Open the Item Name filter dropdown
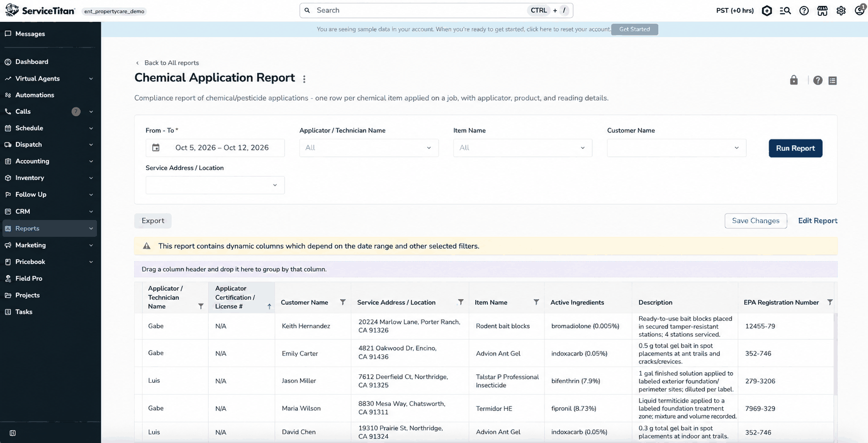868x443 pixels. pyautogui.click(x=523, y=148)
